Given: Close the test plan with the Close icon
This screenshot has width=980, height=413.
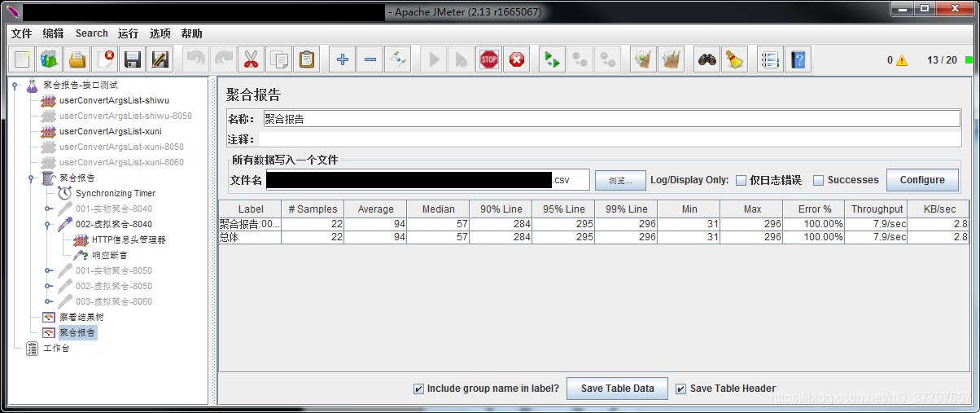Looking at the screenshot, I should pos(106,59).
